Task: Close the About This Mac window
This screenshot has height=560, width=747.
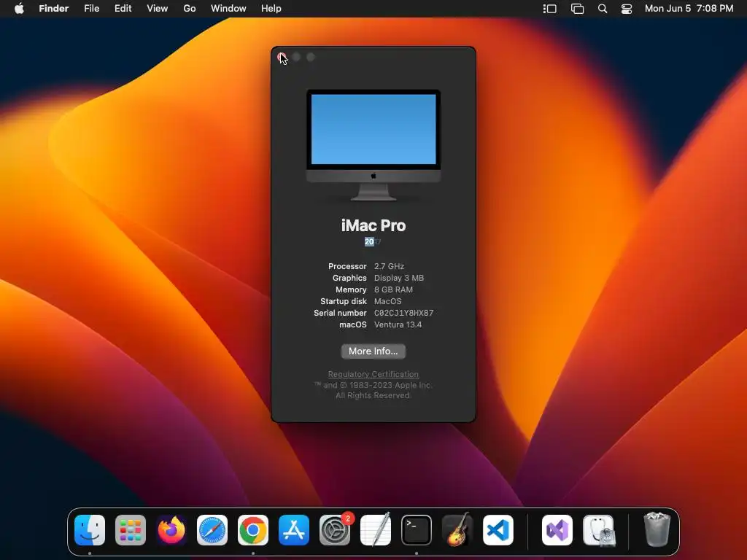Action: 282,57
